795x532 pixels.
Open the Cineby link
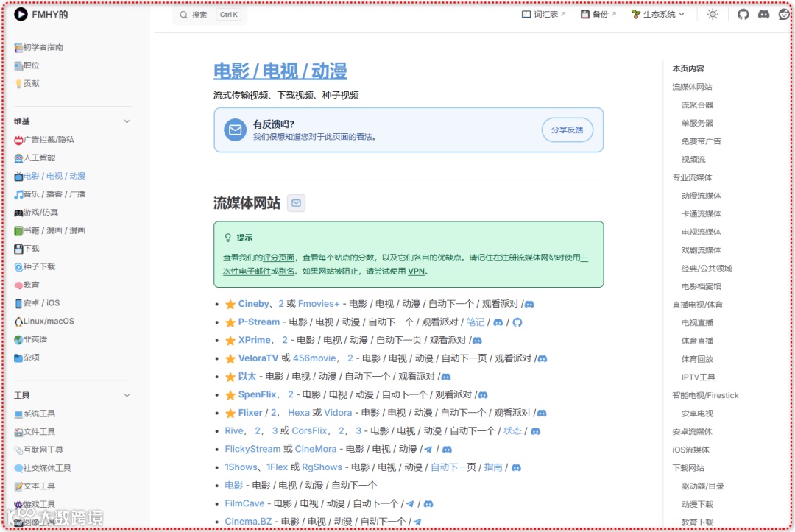point(253,304)
